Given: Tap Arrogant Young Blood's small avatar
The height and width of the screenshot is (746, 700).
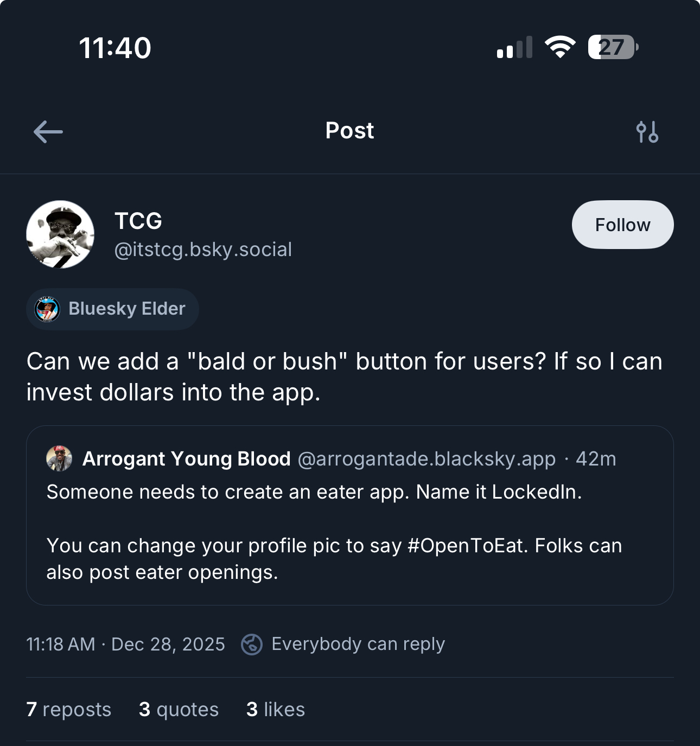Looking at the screenshot, I should coord(59,459).
